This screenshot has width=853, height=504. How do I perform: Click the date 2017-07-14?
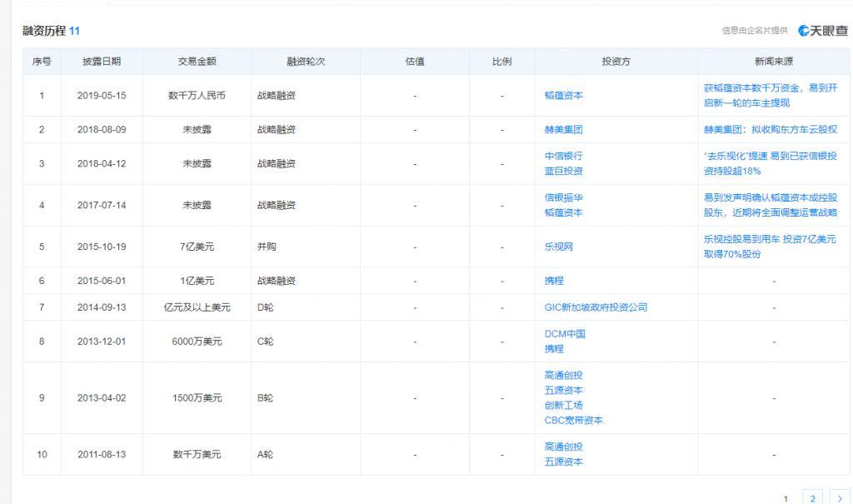click(102, 205)
